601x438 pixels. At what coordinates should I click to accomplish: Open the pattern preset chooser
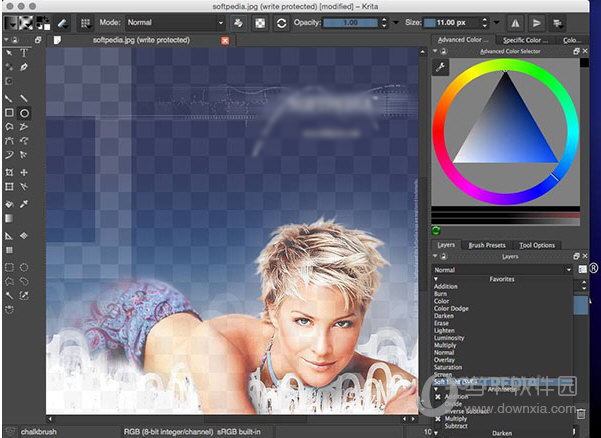(26, 23)
